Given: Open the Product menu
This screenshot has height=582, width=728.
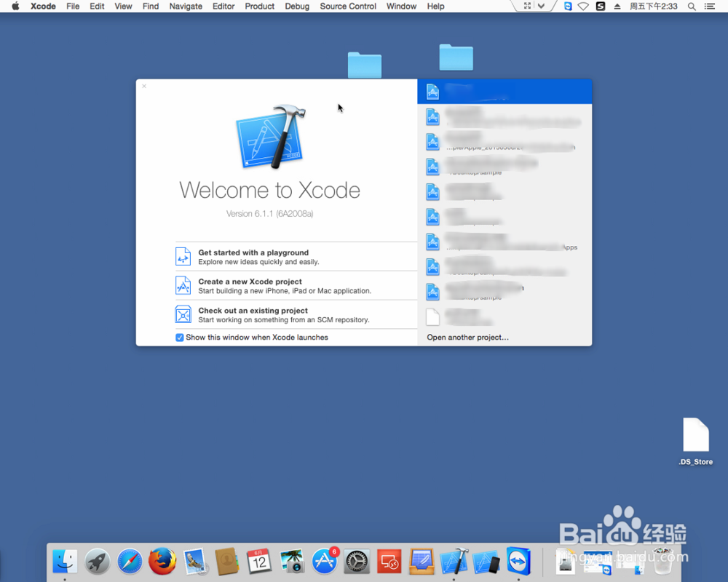Looking at the screenshot, I should pyautogui.click(x=260, y=6).
